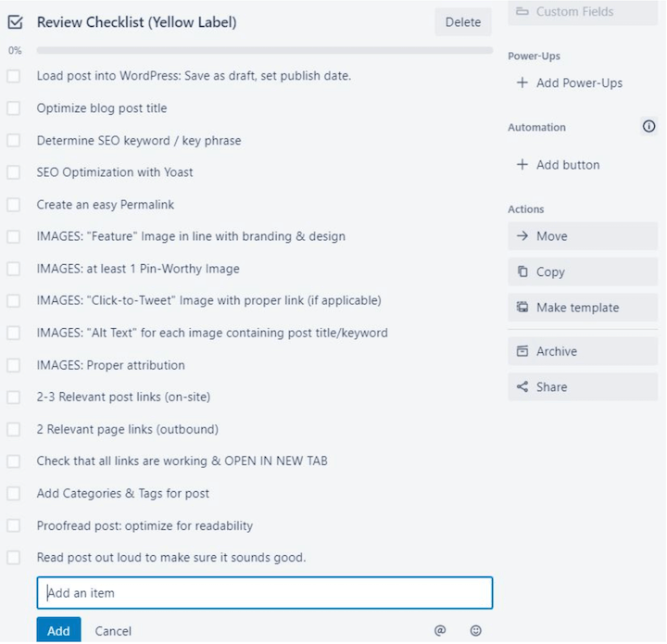The width and height of the screenshot is (667, 644).
Task: Click Add button under Automation
Action: click(558, 165)
